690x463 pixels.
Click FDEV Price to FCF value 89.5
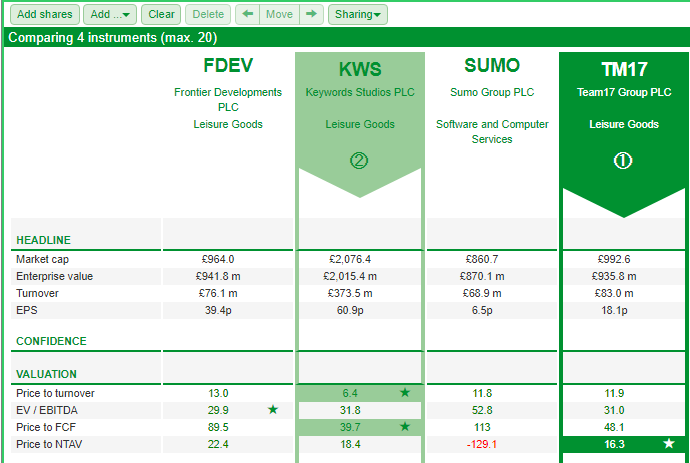(218, 427)
